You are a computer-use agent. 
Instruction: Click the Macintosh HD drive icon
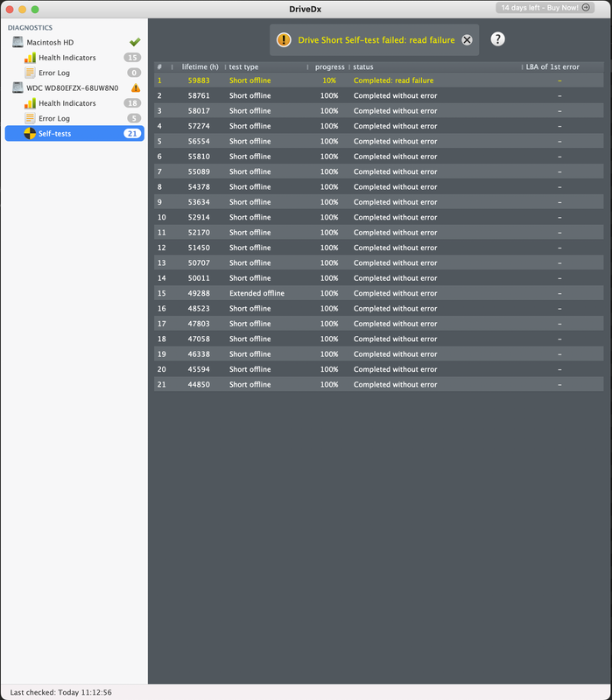coord(18,42)
